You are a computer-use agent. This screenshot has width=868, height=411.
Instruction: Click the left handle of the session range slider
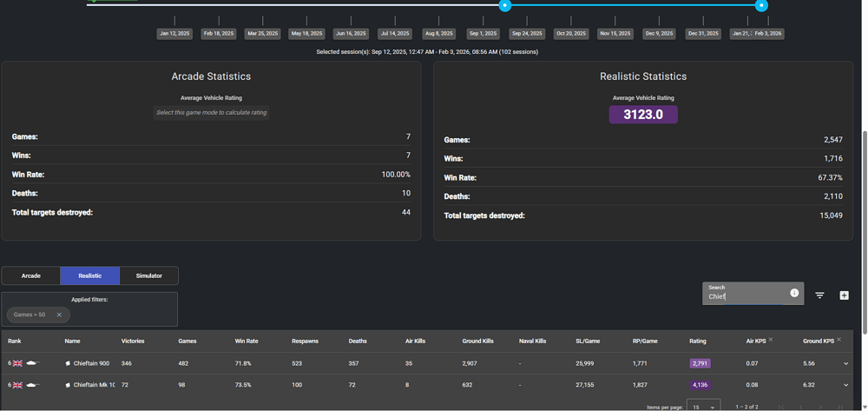504,6
